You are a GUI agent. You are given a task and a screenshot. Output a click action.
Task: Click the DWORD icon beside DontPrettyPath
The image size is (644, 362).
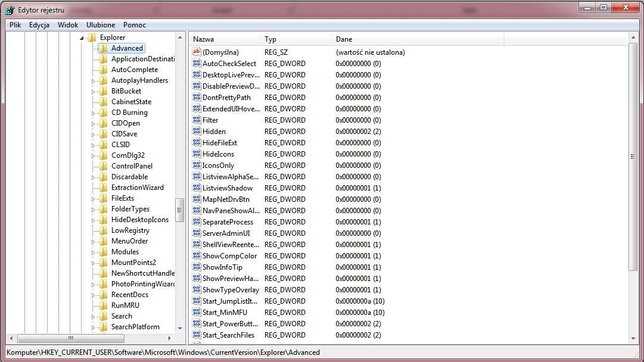197,97
